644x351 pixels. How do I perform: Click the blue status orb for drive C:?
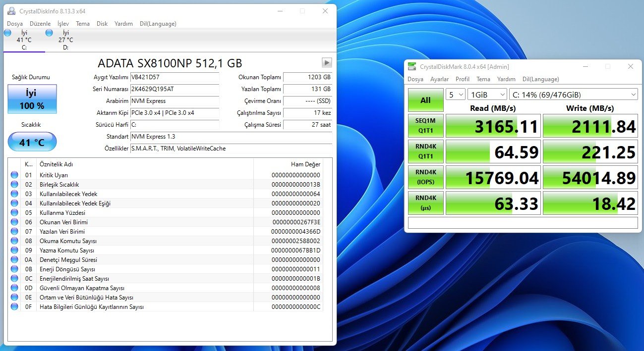pyautogui.click(x=7, y=33)
